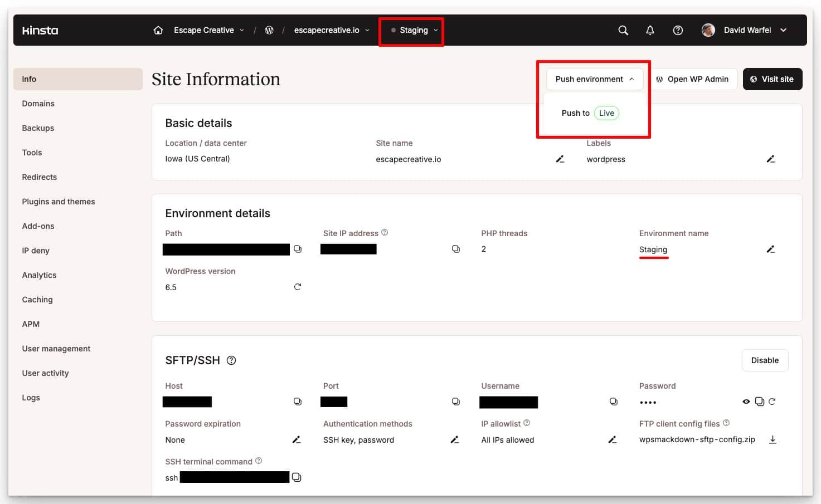Edit the Labels with pencil icon
The width and height of the screenshot is (821, 504).
771,159
